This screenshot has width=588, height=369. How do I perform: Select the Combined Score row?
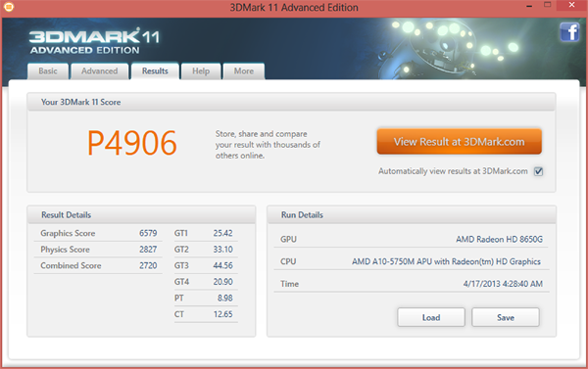(x=98, y=265)
